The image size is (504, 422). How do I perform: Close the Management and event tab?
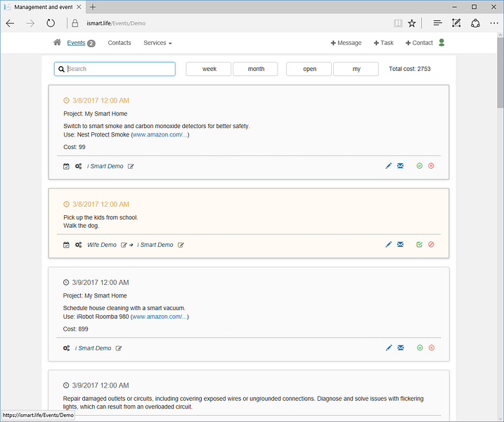tap(79, 7)
